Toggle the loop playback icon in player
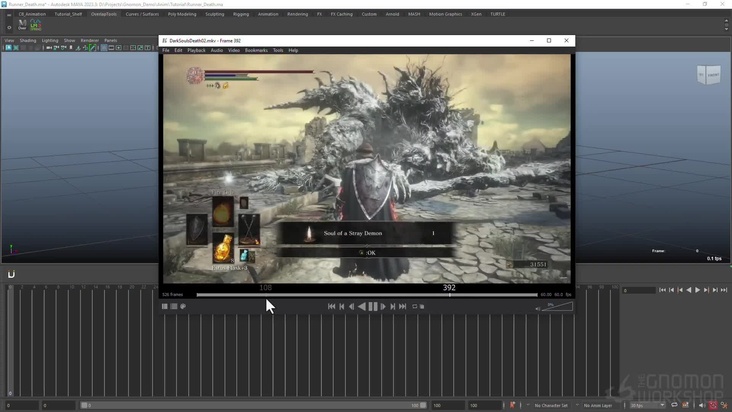Viewport: 732px width, 412px height. coord(415,307)
